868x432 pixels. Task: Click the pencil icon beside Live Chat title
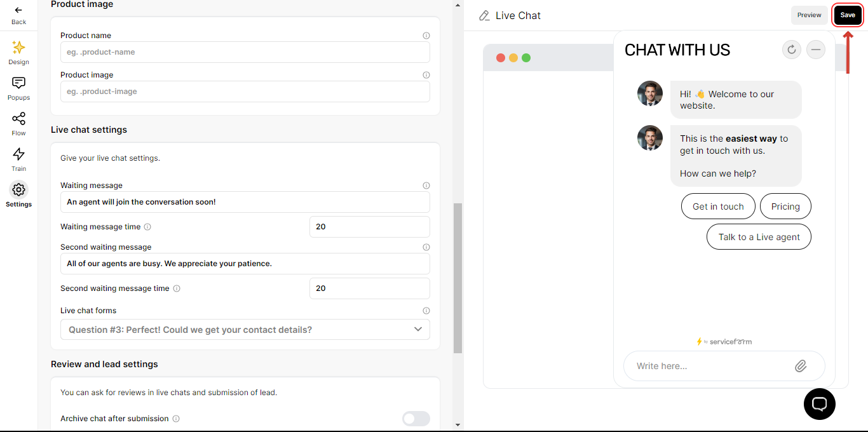click(485, 16)
